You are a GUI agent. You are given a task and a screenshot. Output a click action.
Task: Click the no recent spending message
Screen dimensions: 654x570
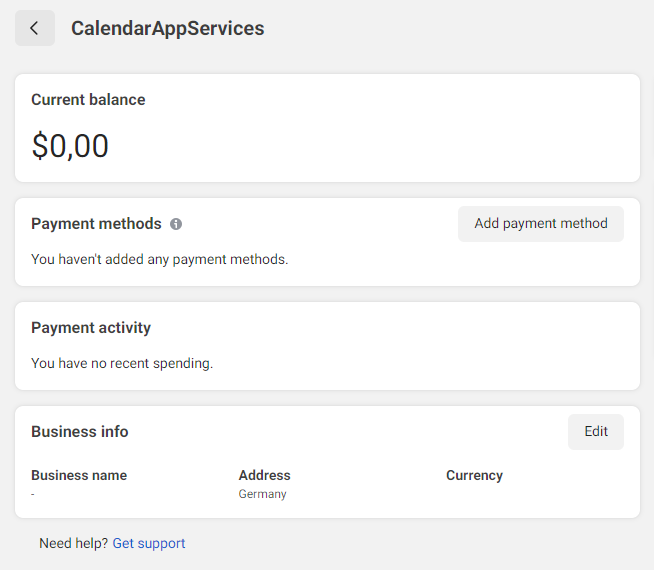pos(122,363)
